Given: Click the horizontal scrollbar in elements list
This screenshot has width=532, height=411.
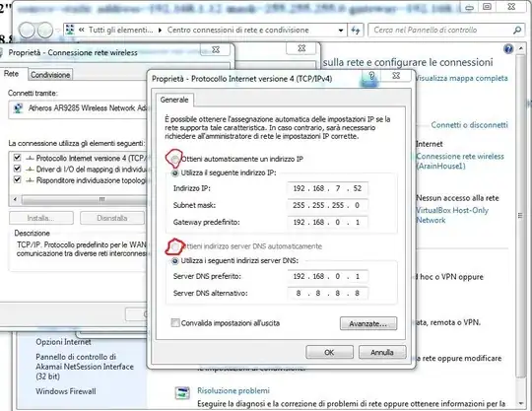Looking at the screenshot, I should (x=85, y=199).
